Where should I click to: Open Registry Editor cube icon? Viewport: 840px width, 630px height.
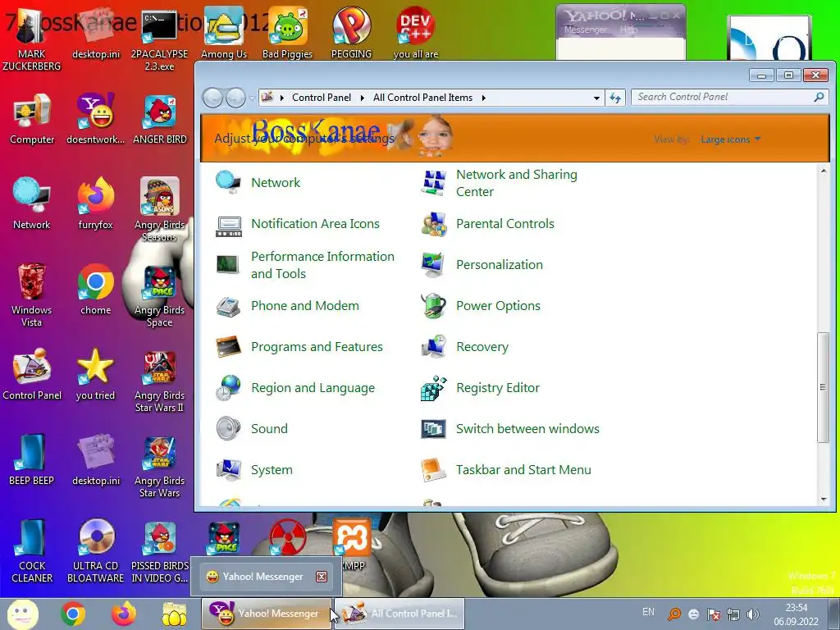(433, 388)
